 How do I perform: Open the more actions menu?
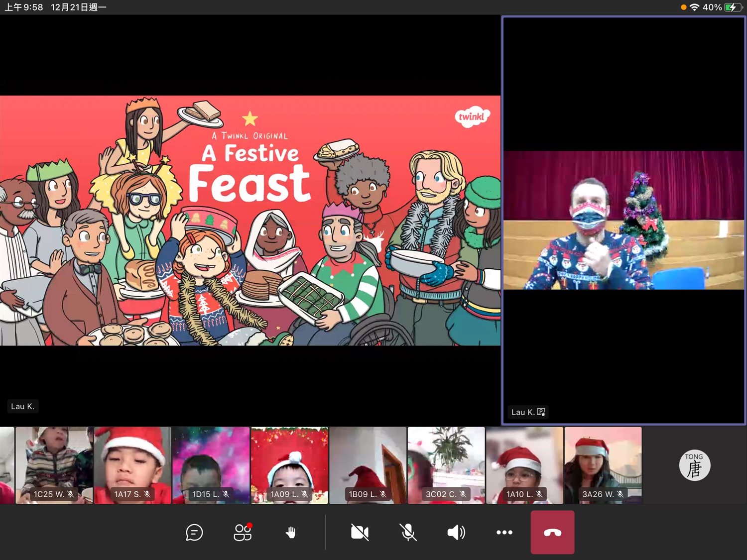point(504,533)
